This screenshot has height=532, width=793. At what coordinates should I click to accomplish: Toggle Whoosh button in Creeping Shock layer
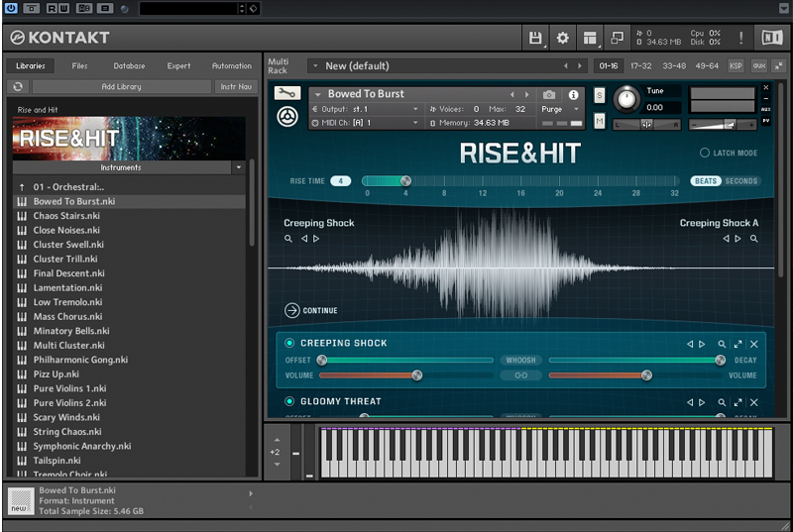pos(521,361)
